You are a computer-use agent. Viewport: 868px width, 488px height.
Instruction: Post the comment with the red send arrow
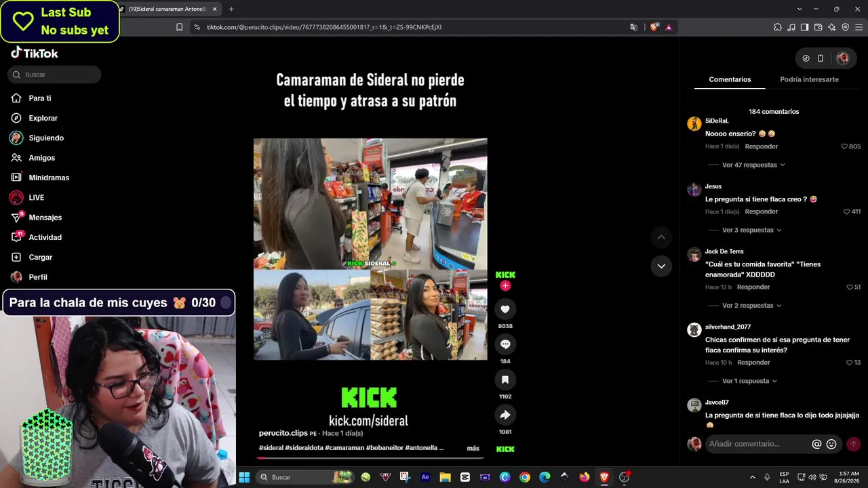tap(854, 444)
